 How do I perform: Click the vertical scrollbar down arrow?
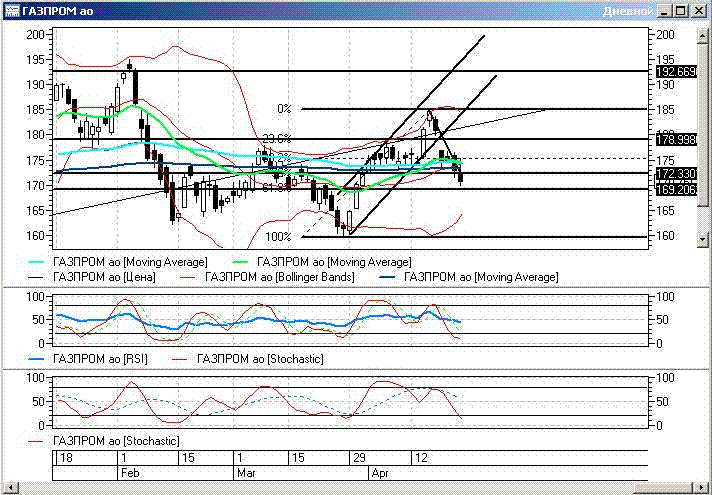point(703,238)
